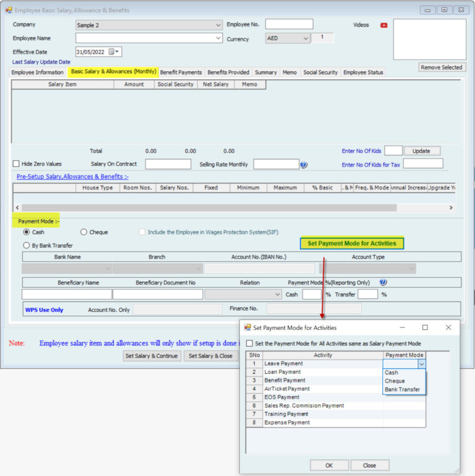Expand the Employee Name dropdown
This screenshot has width=475, height=476.
pyautogui.click(x=218, y=38)
